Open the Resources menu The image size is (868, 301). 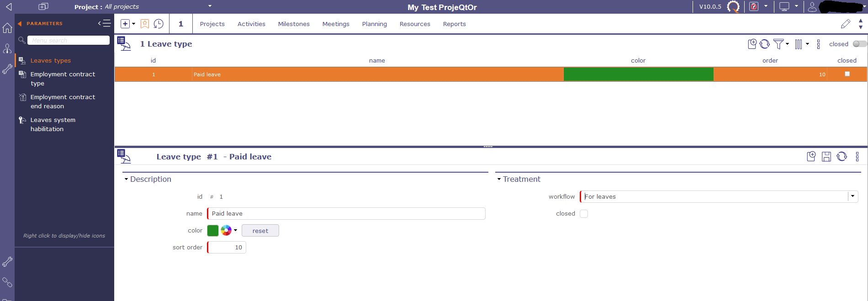point(415,24)
